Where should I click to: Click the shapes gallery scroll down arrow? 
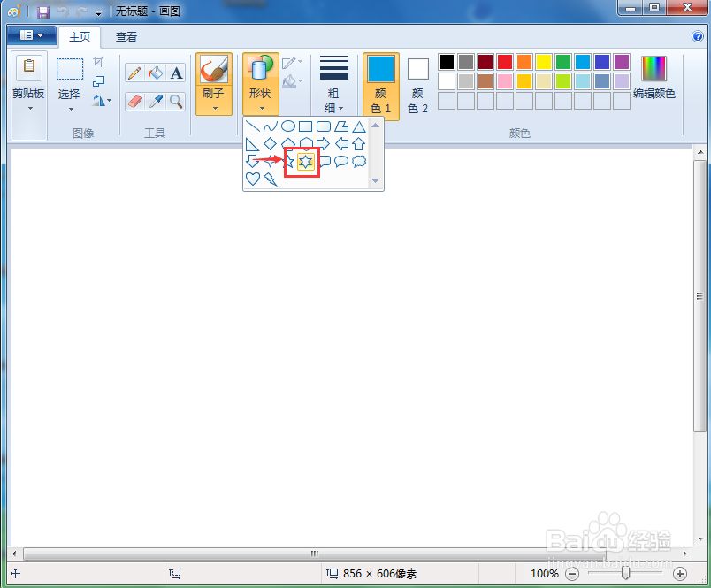coord(375,180)
